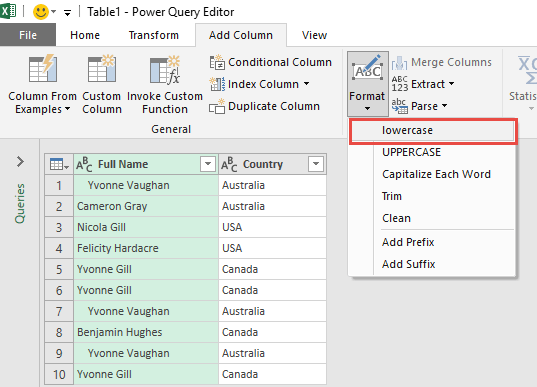Expand the Parse dropdown arrow

tap(445, 105)
